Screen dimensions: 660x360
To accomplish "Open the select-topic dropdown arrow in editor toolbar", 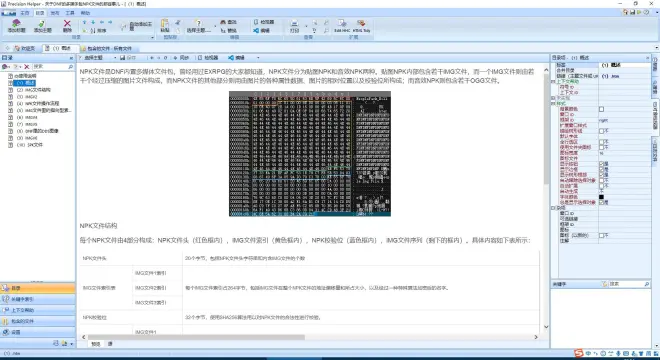I will [114, 58].
